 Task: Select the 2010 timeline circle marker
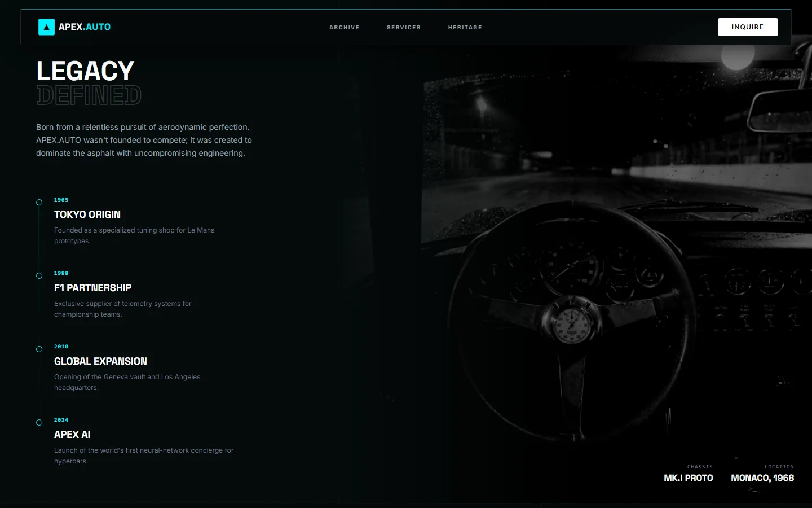(x=39, y=349)
